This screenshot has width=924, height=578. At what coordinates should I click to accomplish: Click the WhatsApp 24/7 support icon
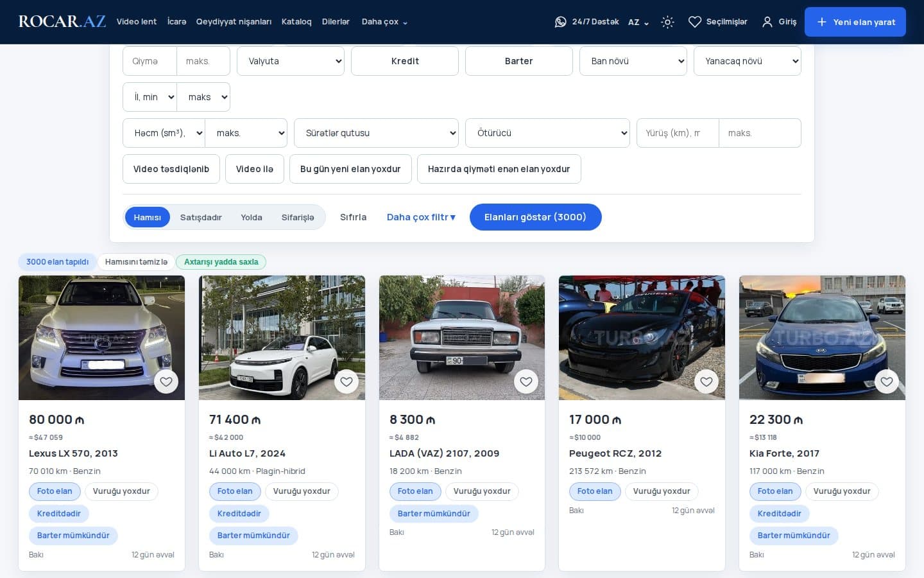point(560,22)
